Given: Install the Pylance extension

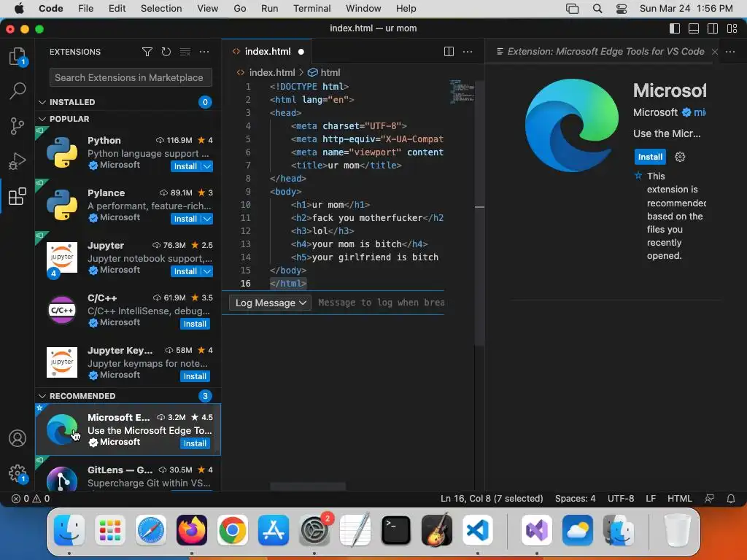Looking at the screenshot, I should pos(185,219).
